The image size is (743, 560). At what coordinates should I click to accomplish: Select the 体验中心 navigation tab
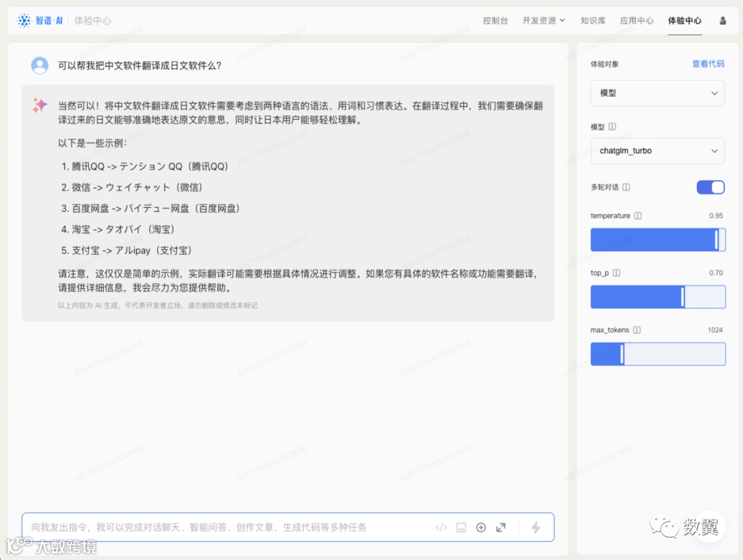tap(685, 21)
